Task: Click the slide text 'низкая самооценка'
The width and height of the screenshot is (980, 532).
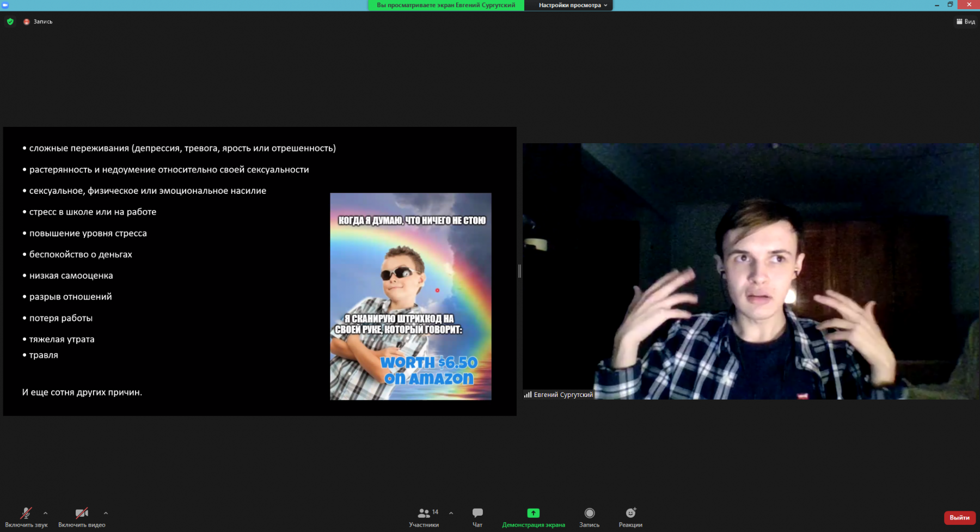Action: (x=71, y=276)
